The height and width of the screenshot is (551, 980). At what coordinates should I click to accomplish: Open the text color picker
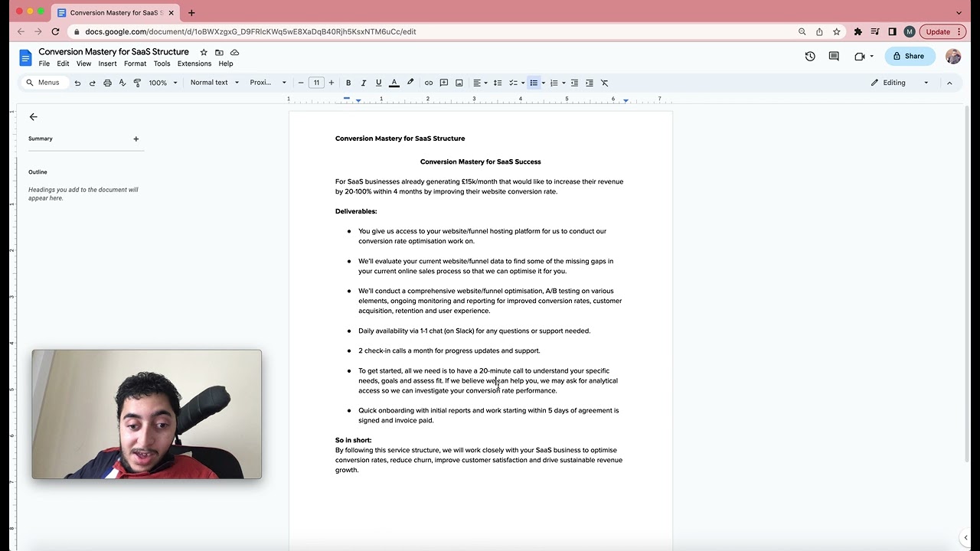[394, 83]
